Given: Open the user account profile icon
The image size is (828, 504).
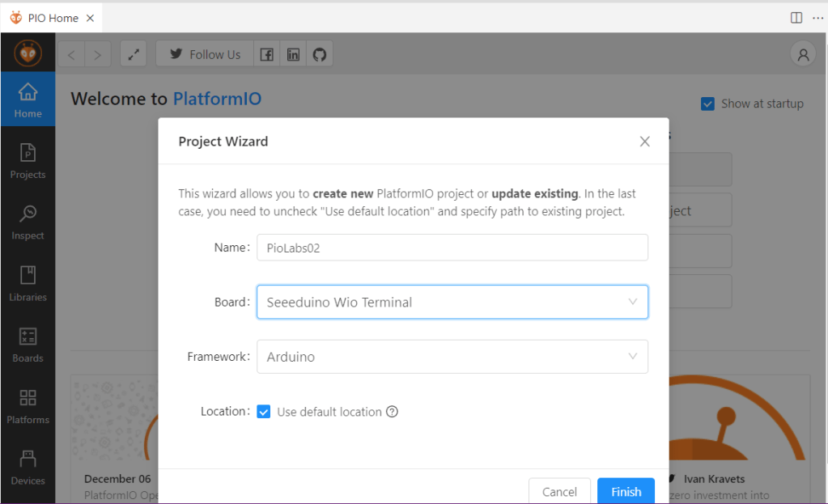Looking at the screenshot, I should (x=803, y=55).
